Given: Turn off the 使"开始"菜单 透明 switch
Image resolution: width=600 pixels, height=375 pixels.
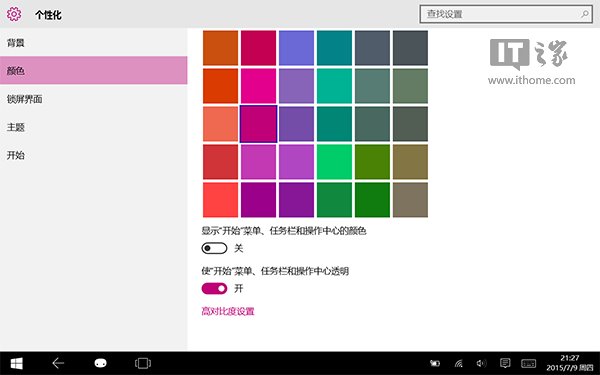Looking at the screenshot, I should [x=214, y=289].
